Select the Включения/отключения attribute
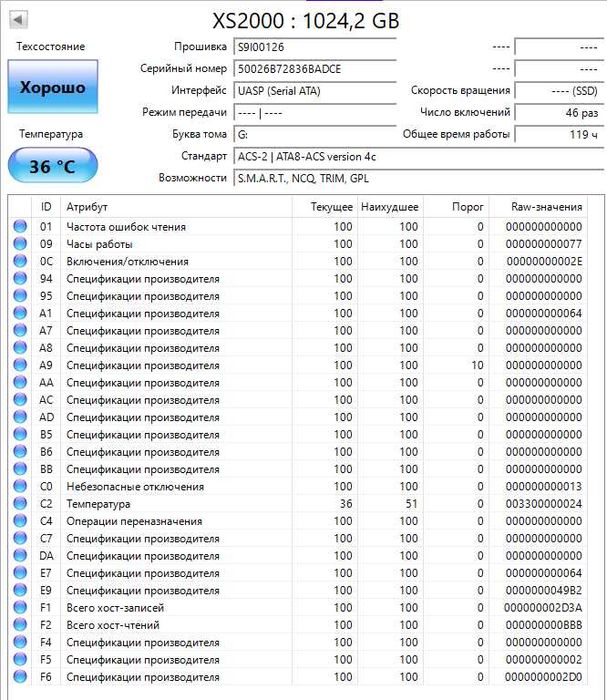This screenshot has height=700, width=607. click(127, 261)
